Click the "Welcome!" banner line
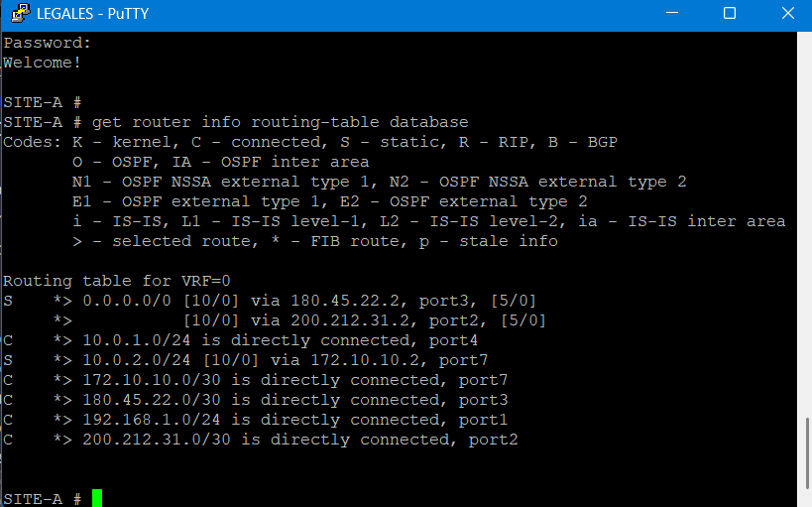The image size is (812, 507). [x=42, y=63]
